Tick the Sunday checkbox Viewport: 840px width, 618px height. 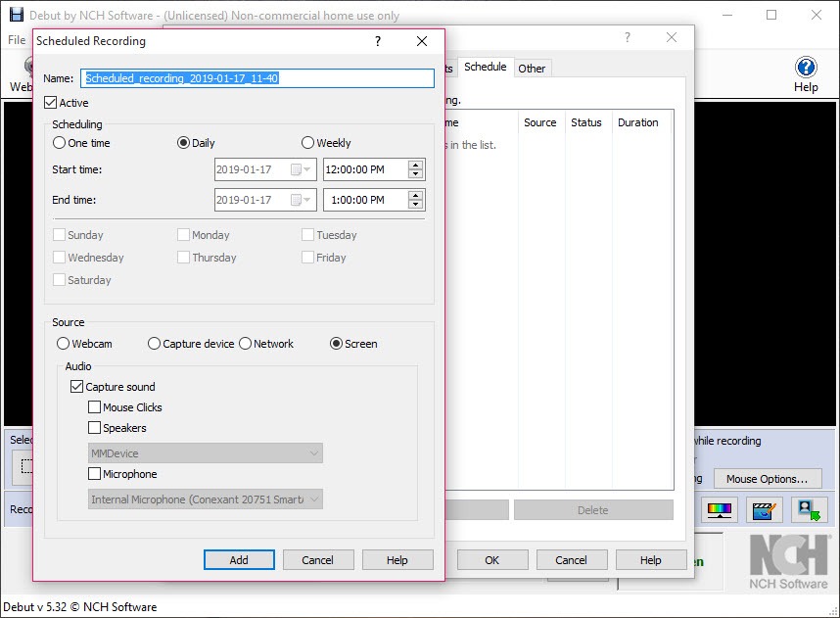point(59,235)
